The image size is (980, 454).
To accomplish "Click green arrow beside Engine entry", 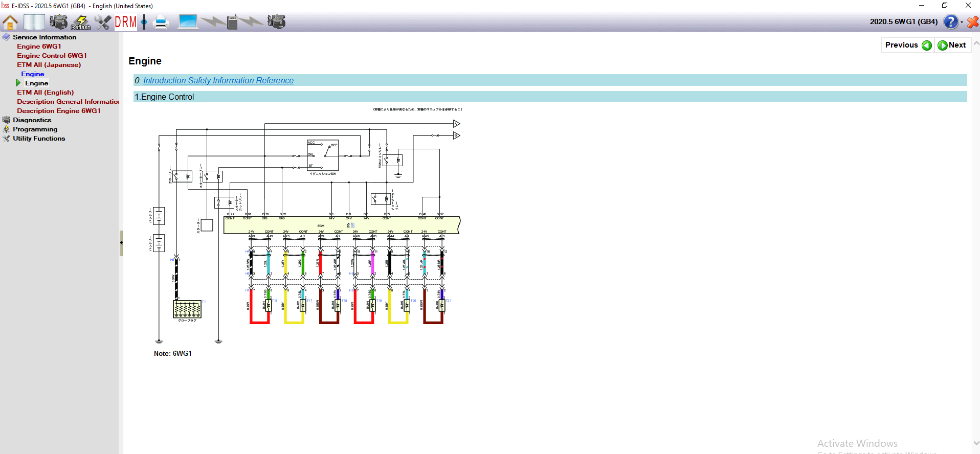I will pos(18,83).
